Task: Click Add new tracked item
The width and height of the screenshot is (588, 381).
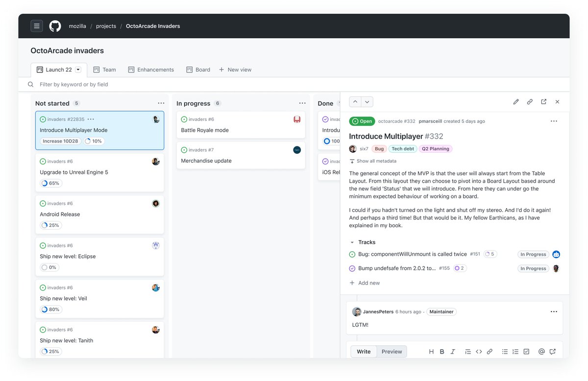Action: 365,283
